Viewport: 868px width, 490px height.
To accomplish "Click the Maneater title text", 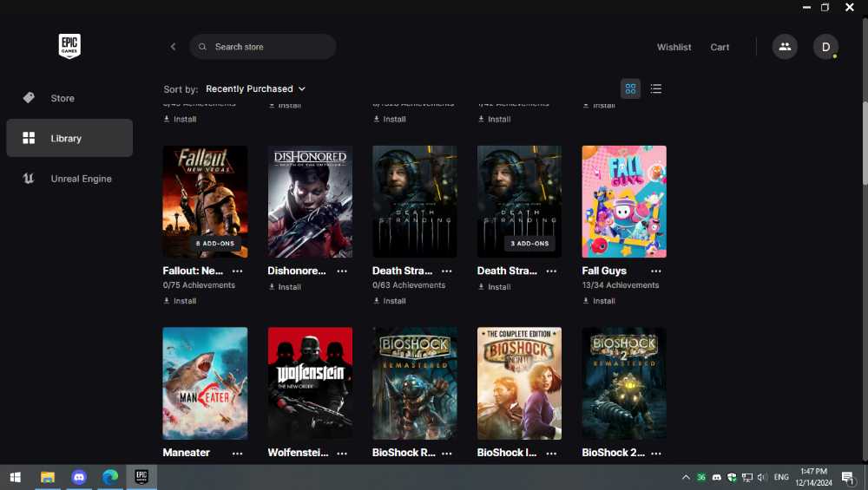I will coord(186,453).
